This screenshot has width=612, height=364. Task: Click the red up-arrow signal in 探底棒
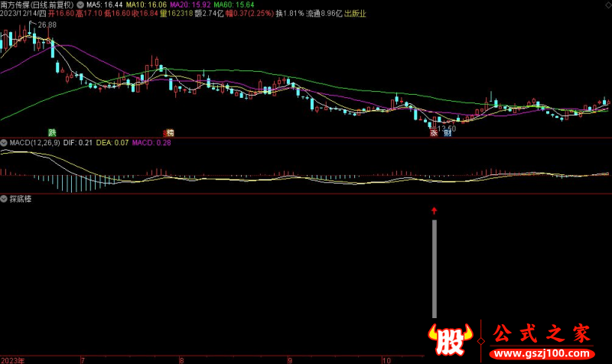click(x=434, y=210)
